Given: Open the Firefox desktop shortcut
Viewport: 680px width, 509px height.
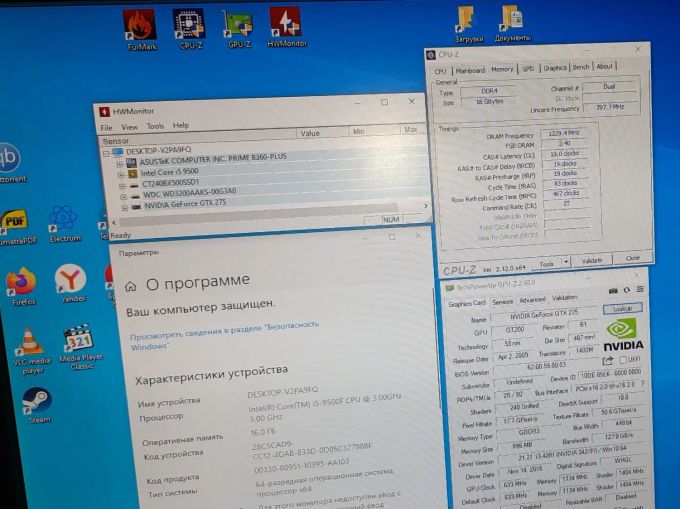Looking at the screenshot, I should 22,287.
